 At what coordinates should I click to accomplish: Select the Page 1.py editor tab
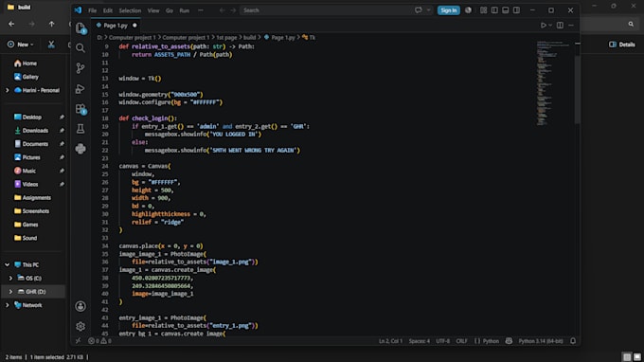tap(116, 26)
